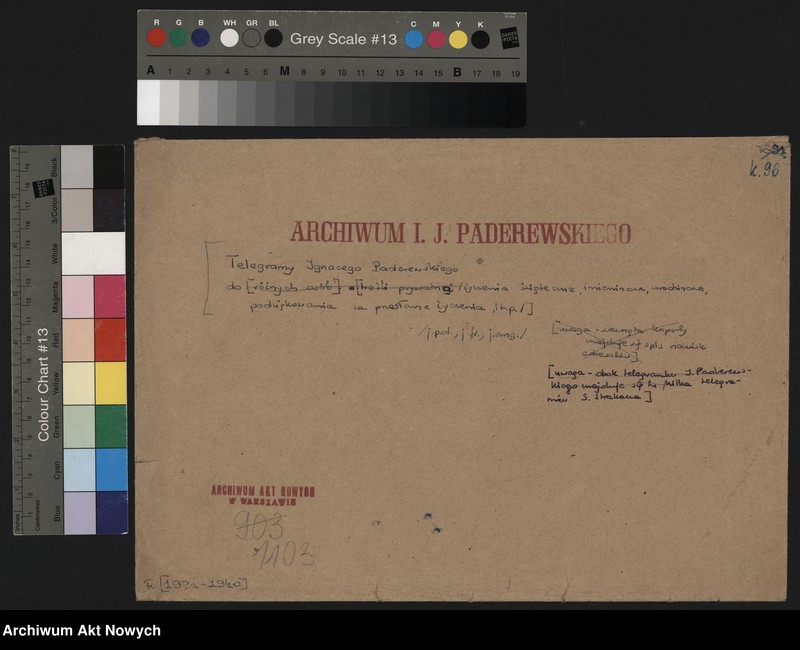This screenshot has width=800, height=650.
Task: Select the white WH circle
Action: 230,38
